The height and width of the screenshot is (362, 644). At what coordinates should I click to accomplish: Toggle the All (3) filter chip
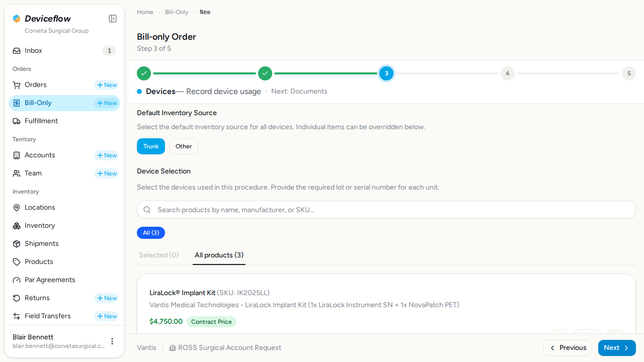click(x=151, y=233)
